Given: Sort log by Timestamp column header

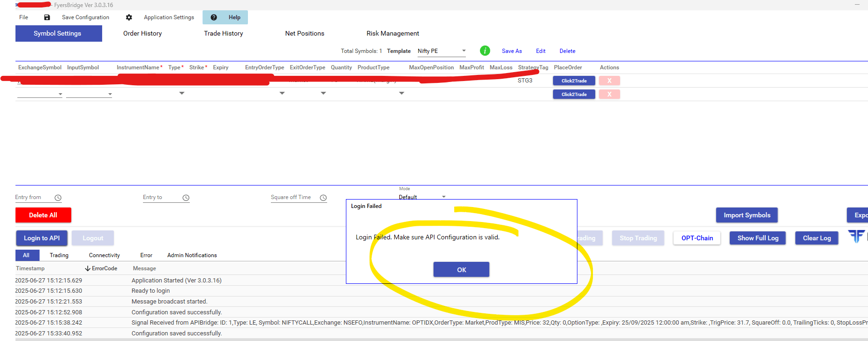Looking at the screenshot, I should 30,268.
